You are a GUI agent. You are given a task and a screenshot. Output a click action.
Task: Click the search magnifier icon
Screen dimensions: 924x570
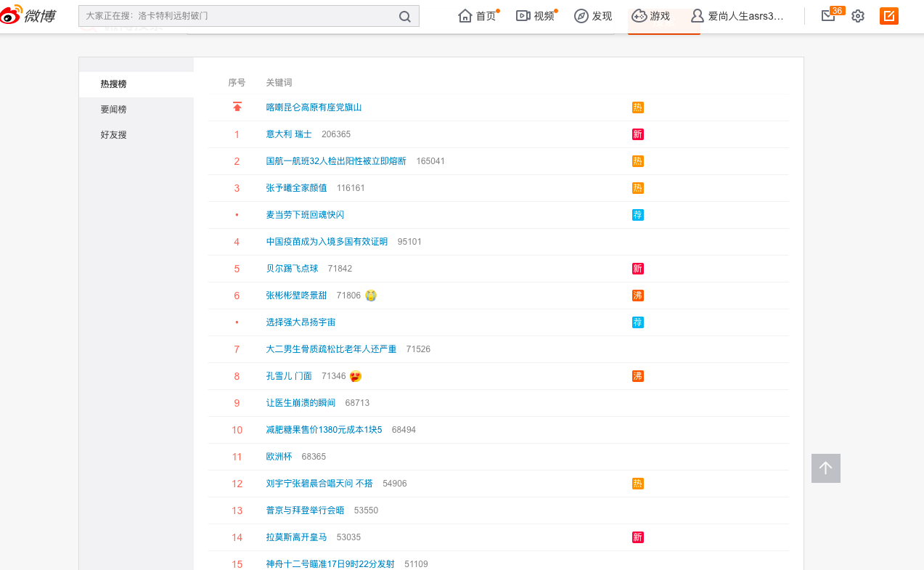405,16
